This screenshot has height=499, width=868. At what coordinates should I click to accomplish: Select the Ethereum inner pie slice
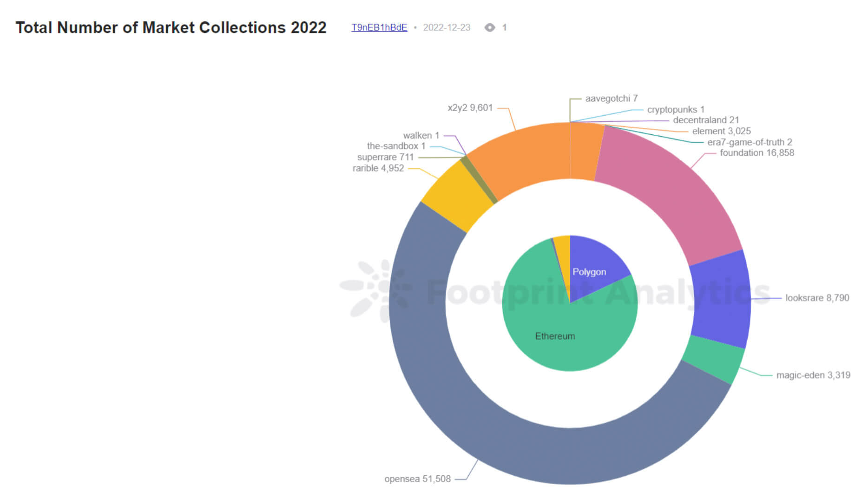(555, 335)
